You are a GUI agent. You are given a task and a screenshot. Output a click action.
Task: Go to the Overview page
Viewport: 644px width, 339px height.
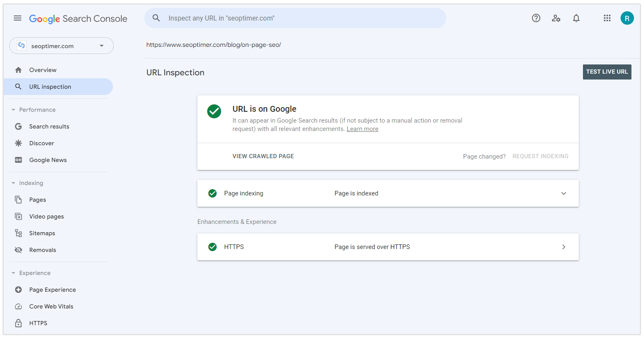[x=43, y=70]
